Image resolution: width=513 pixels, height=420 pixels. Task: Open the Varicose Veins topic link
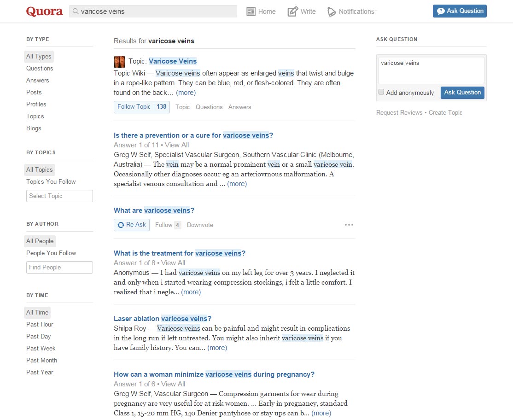(173, 61)
